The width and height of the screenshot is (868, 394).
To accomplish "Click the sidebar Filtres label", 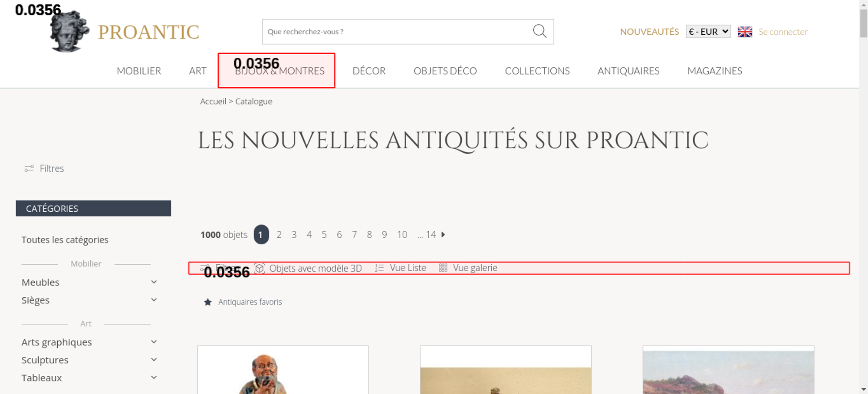I will point(52,168).
